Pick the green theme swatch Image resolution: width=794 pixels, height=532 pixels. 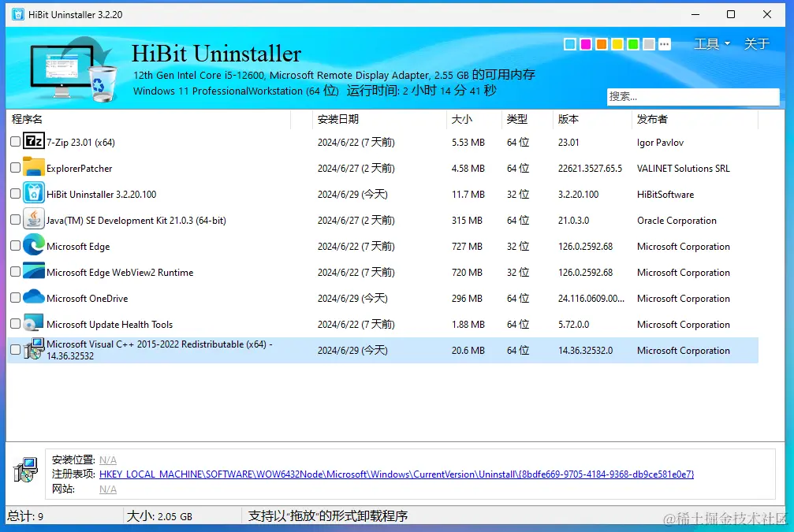click(x=633, y=45)
